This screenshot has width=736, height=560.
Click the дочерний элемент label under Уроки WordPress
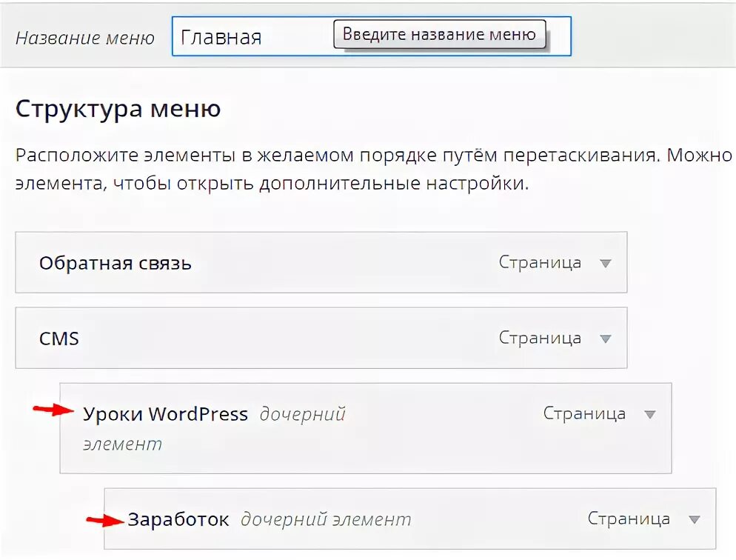[x=215, y=429]
